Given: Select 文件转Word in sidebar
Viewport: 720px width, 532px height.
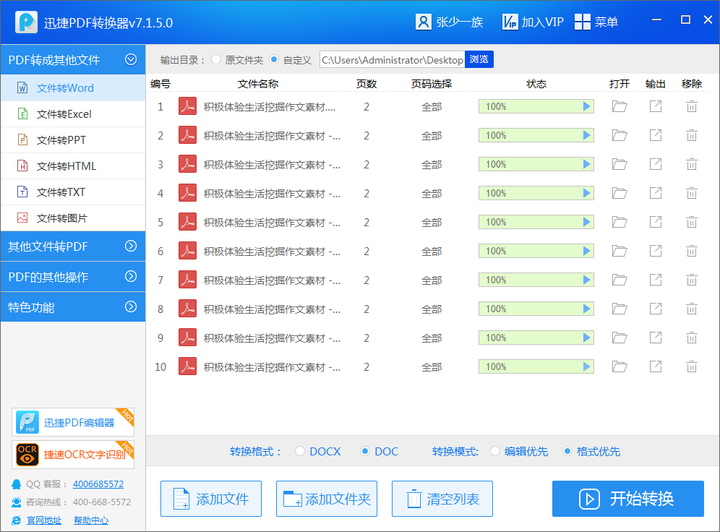Looking at the screenshot, I should coord(73,88).
